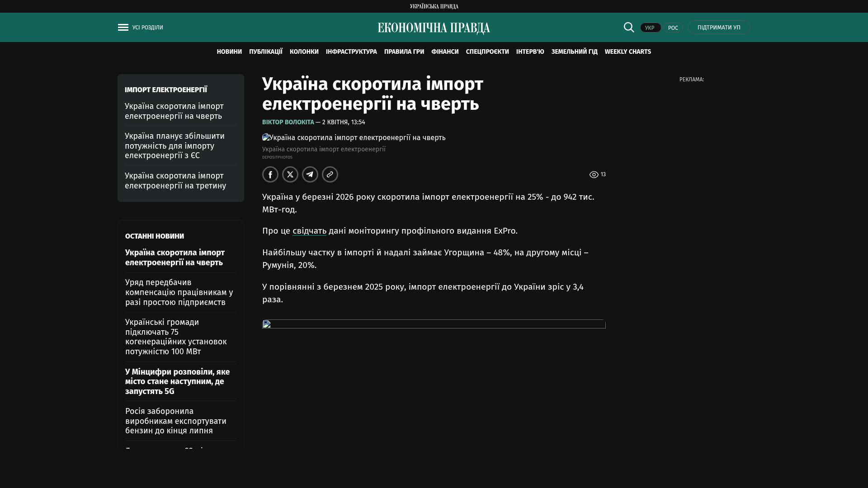This screenshot has width=868, height=488.
Task: Share article via Telegram
Action: [310, 174]
